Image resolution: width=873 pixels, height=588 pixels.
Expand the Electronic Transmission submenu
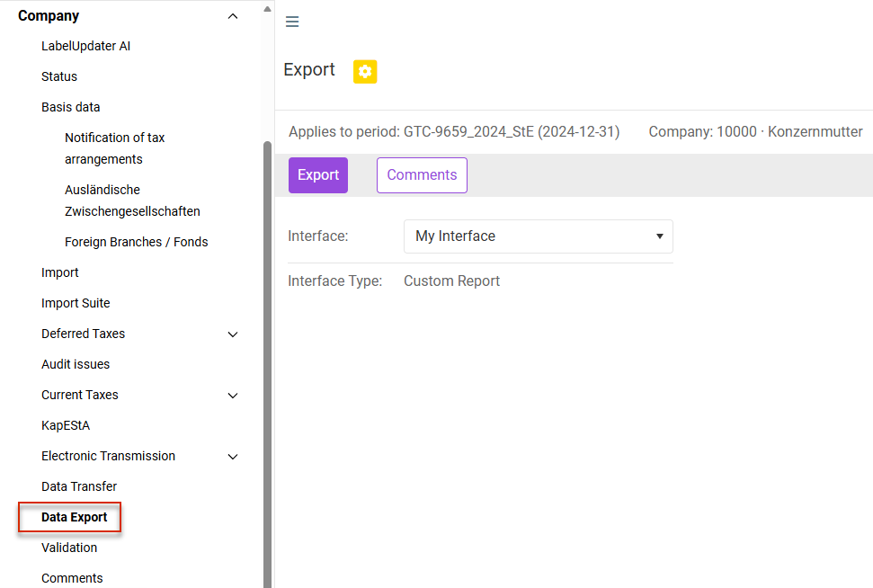[x=233, y=457]
